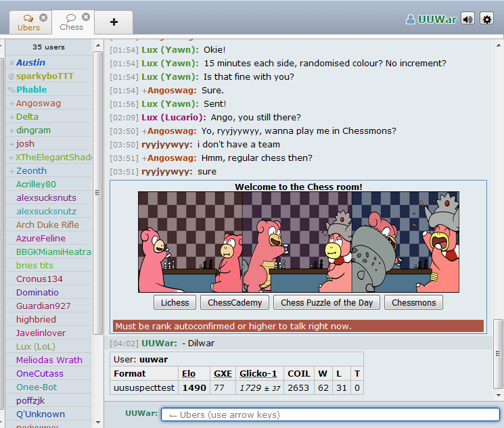Click the UUWar user avatar icon

tap(411, 20)
